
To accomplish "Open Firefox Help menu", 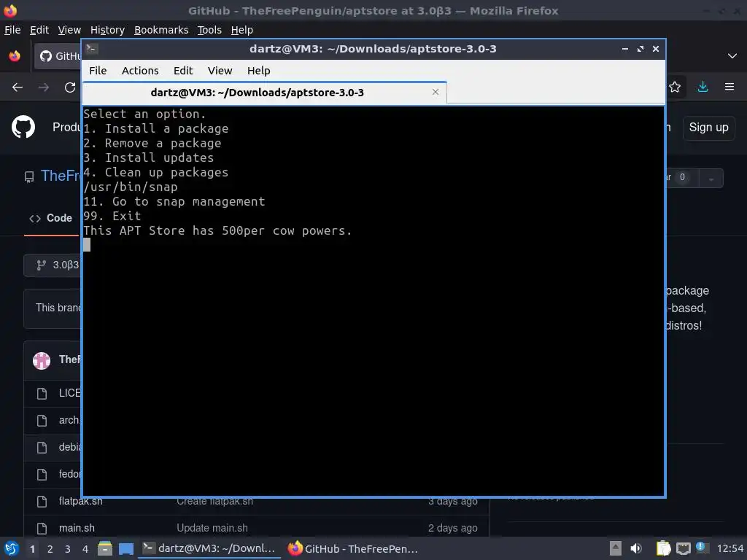I will click(x=241, y=30).
